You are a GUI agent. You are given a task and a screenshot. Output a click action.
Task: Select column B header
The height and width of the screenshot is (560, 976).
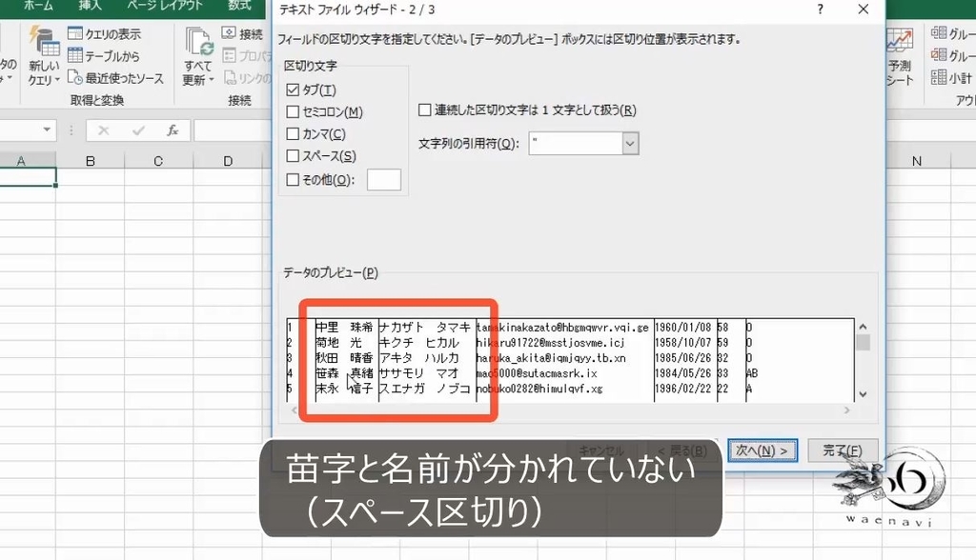91,161
